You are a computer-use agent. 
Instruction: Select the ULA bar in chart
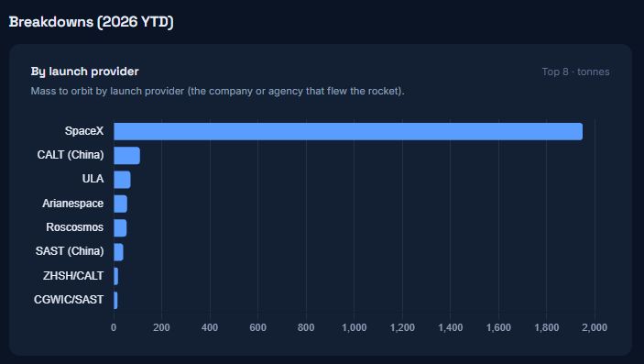(x=122, y=180)
